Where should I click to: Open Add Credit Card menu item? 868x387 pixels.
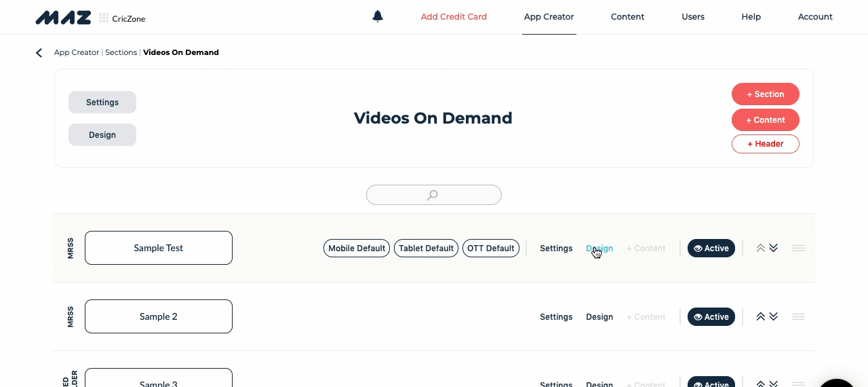(454, 16)
